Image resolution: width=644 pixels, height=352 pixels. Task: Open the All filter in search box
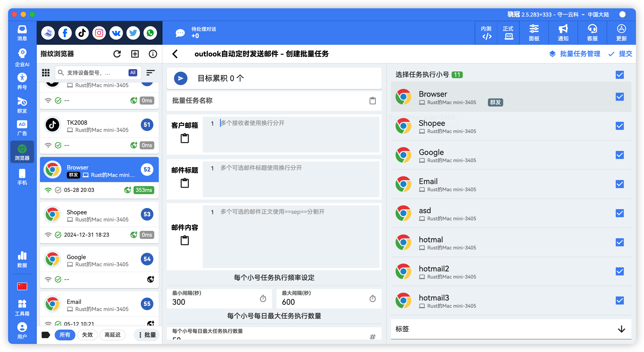pos(133,73)
